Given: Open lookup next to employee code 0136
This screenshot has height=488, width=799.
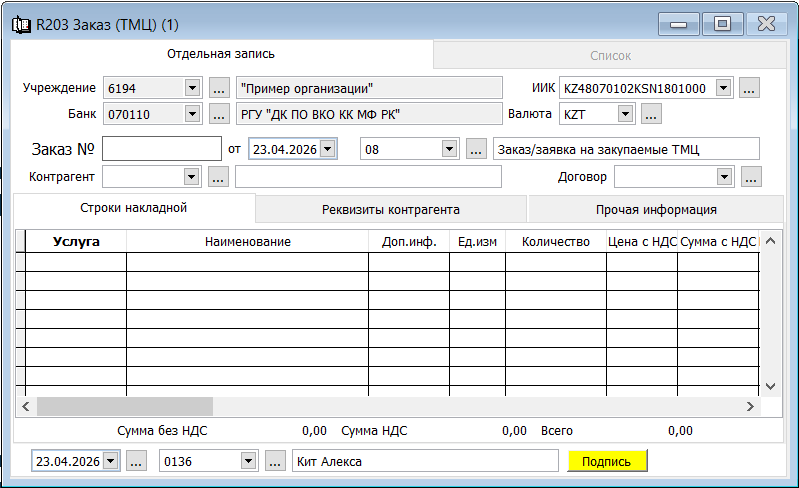Looking at the screenshot, I should point(276,461).
